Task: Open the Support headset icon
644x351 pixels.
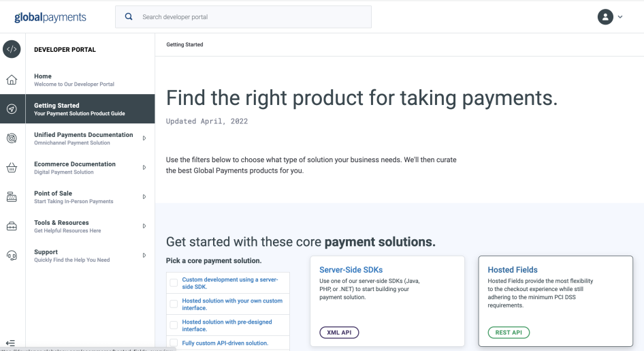Action: click(x=12, y=256)
